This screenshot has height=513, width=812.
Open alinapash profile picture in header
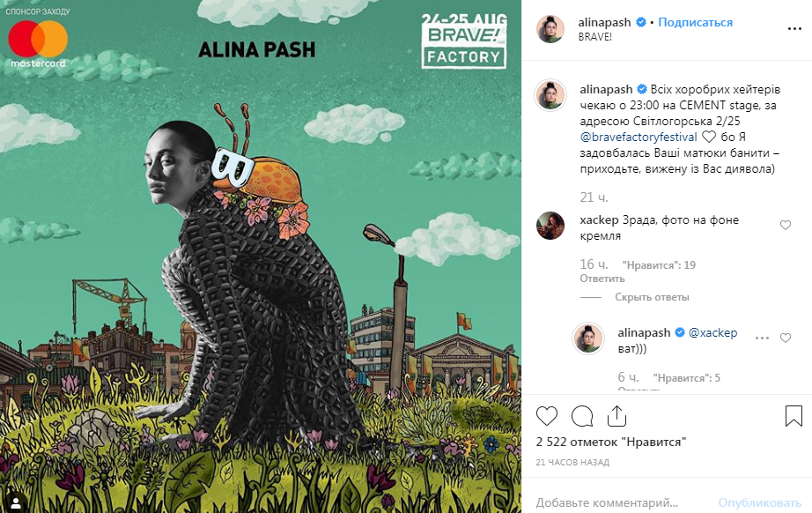pyautogui.click(x=550, y=28)
